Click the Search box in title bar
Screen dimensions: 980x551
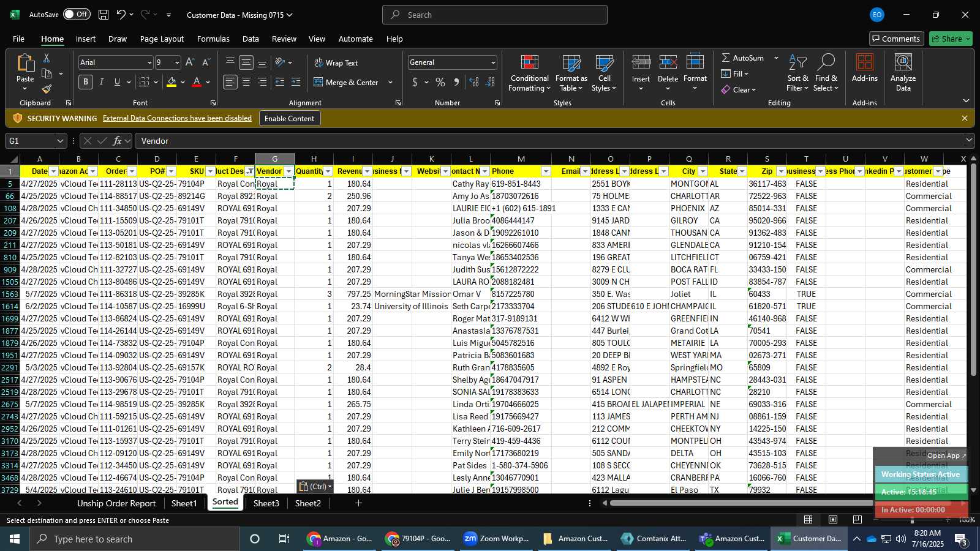[495, 15]
